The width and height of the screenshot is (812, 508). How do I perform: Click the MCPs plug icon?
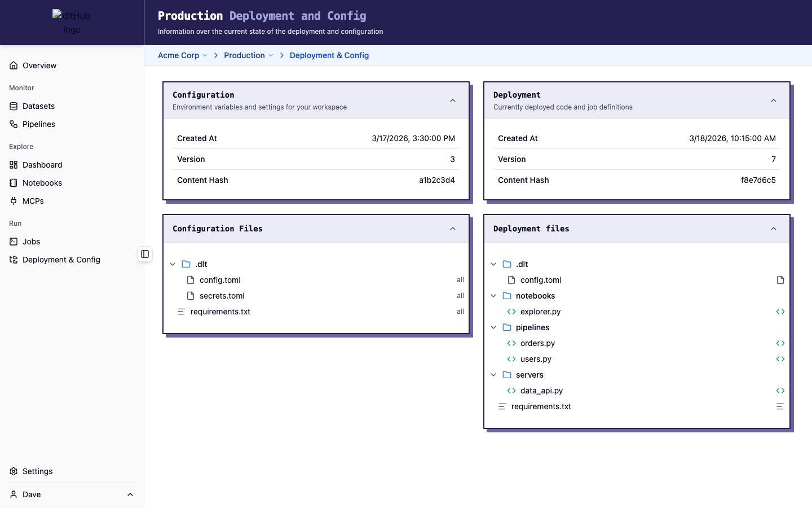pos(14,201)
